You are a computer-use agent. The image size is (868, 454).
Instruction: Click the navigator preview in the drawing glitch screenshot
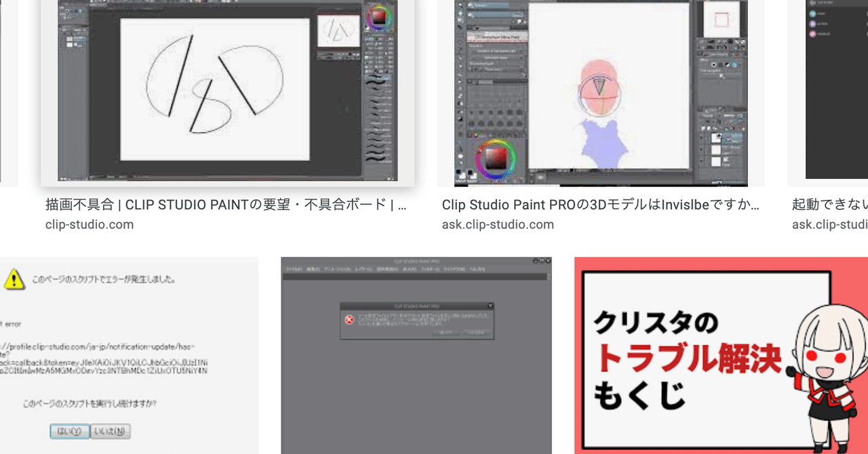(337, 28)
